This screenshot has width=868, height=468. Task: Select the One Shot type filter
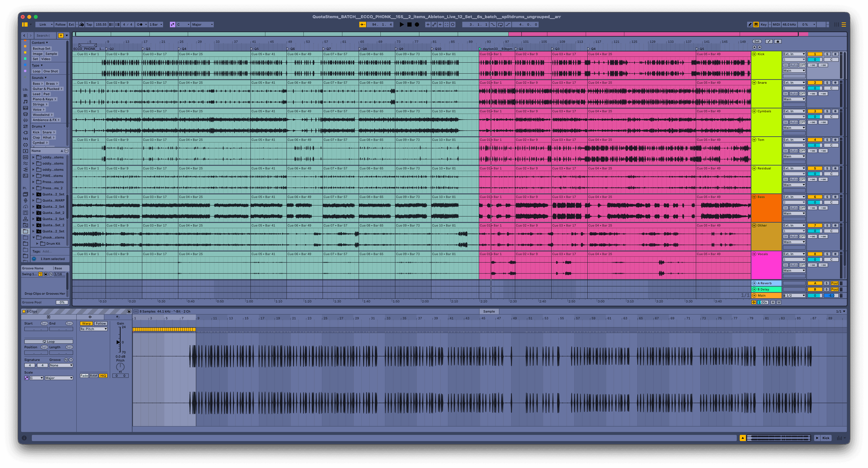pos(51,71)
